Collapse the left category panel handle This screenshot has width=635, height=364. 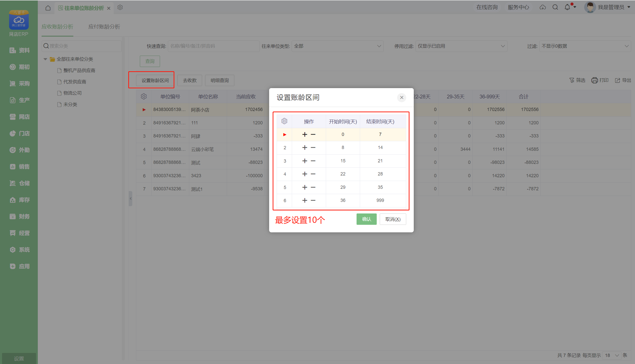[x=131, y=199]
